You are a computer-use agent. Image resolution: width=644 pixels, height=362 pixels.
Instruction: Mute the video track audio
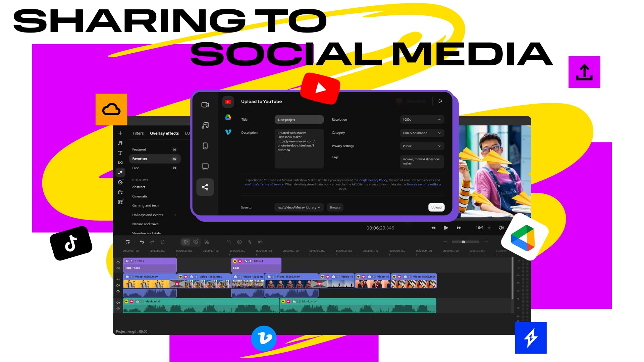click(x=118, y=286)
